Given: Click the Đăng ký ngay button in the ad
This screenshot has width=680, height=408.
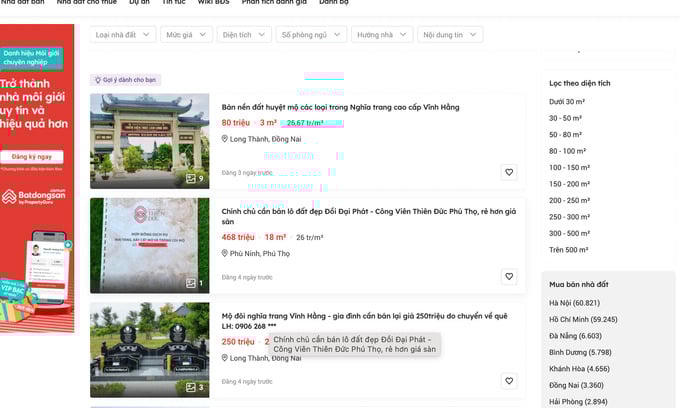Looking at the screenshot, I should (32, 157).
